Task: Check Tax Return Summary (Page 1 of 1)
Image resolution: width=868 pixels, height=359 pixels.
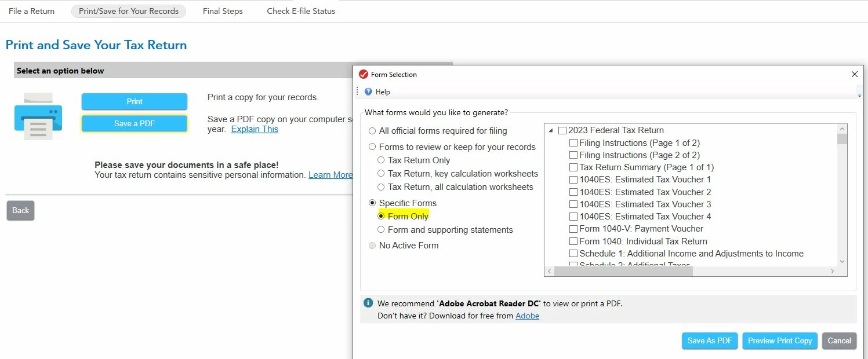Action: click(x=573, y=167)
